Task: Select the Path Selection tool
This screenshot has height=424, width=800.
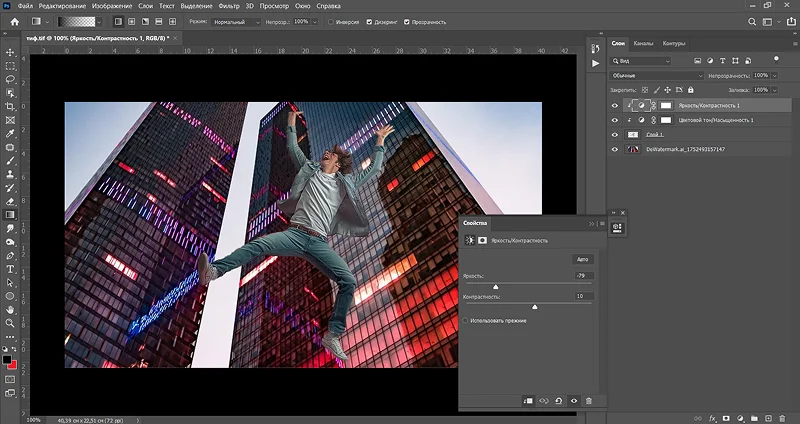Action: (10, 283)
